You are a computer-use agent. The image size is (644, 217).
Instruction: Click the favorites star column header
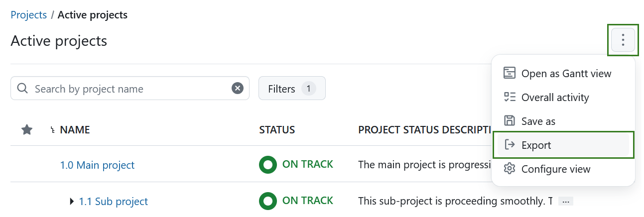pyautogui.click(x=27, y=130)
